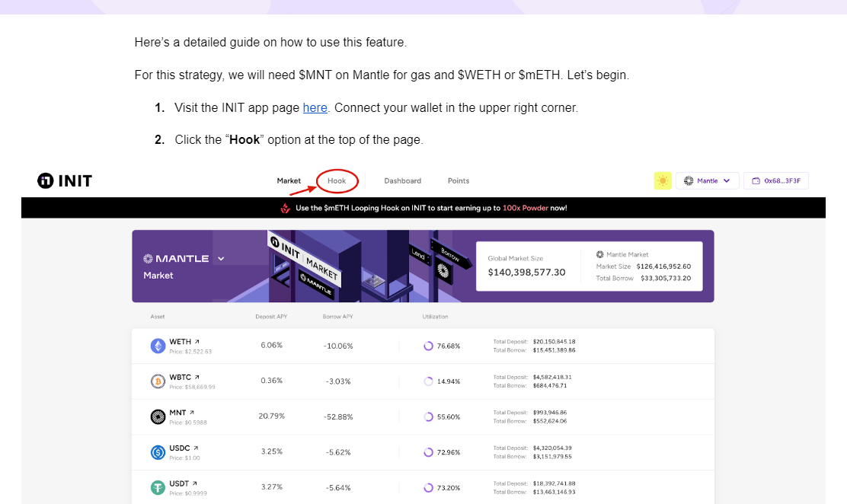Click USDT deposit APY 3.27%
847x504 pixels.
pyautogui.click(x=272, y=486)
